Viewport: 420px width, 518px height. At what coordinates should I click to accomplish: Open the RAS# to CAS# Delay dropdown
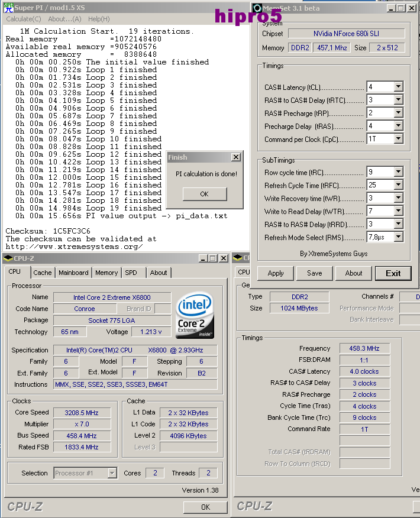[399, 99]
